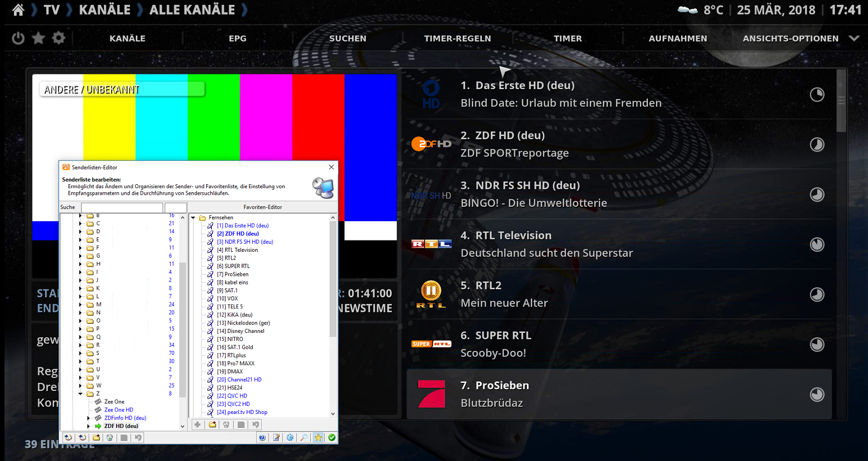Confirm with the green checkmark icon
The width and height of the screenshot is (868, 461).
pos(332,437)
